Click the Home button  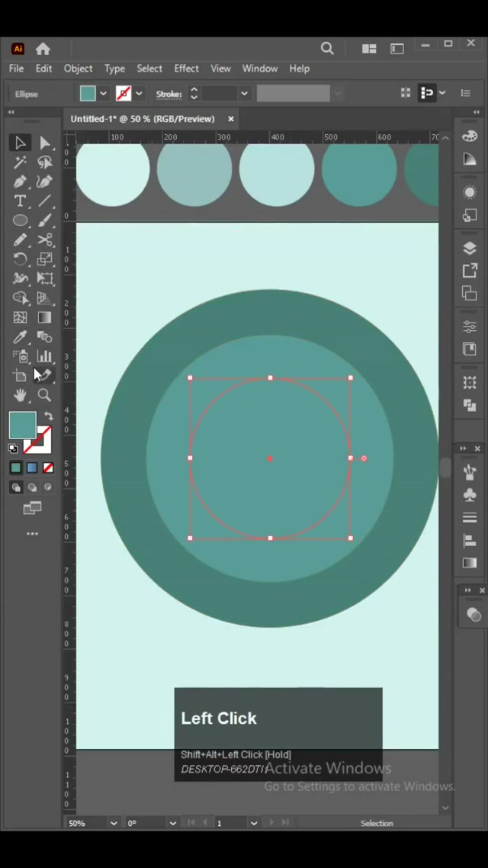point(43,49)
